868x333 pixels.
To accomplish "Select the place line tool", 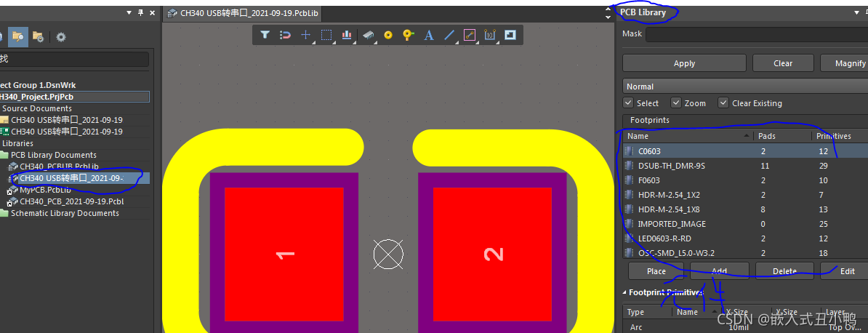I will tap(449, 35).
